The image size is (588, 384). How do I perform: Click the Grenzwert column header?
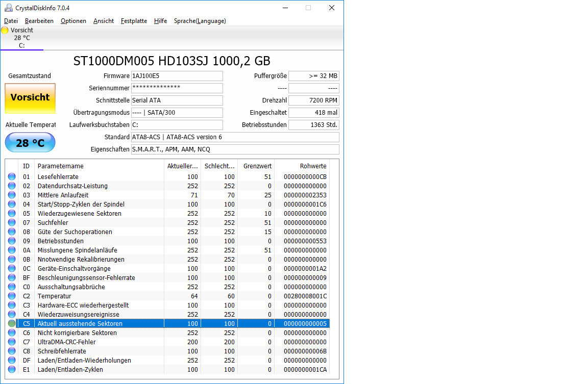pos(256,166)
